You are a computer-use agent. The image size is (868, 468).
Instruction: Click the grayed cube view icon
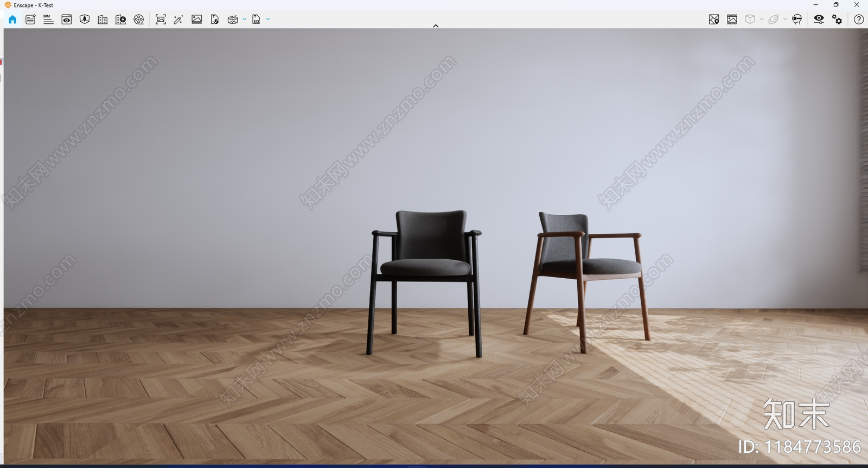750,20
